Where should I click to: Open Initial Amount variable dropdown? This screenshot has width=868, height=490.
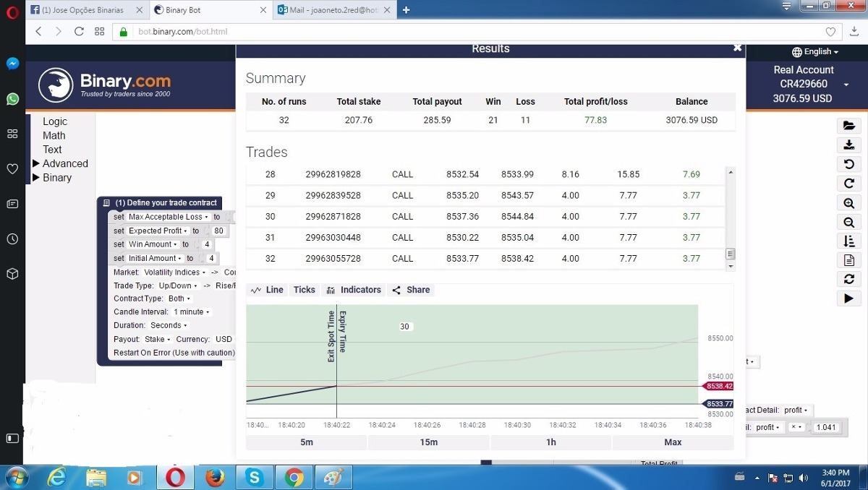pos(155,258)
